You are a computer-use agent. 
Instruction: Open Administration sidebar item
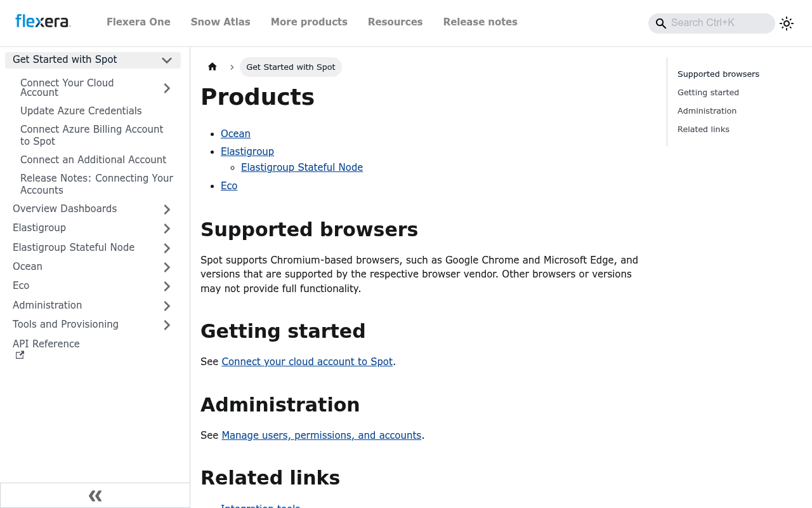pos(47,305)
